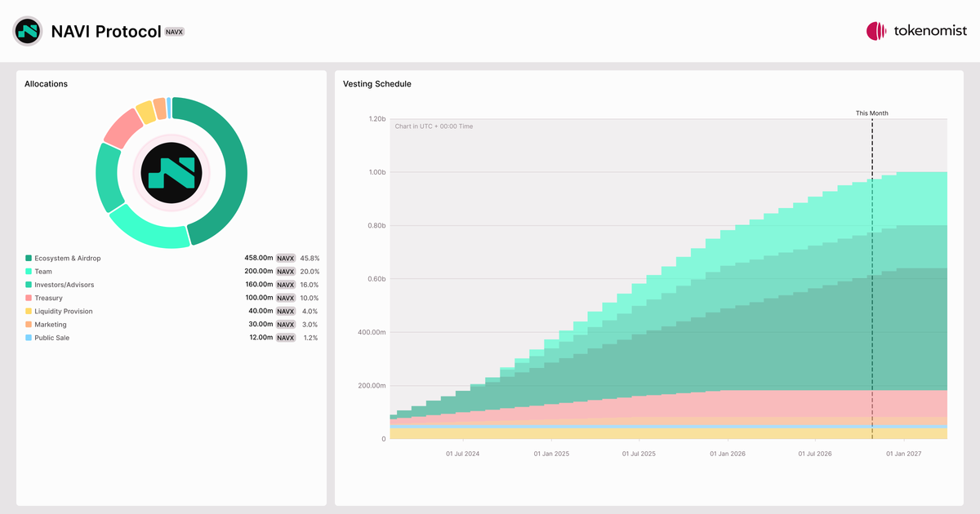Click the 'Marketing' legend label
Screen dimensions: 980x514
[51, 325]
